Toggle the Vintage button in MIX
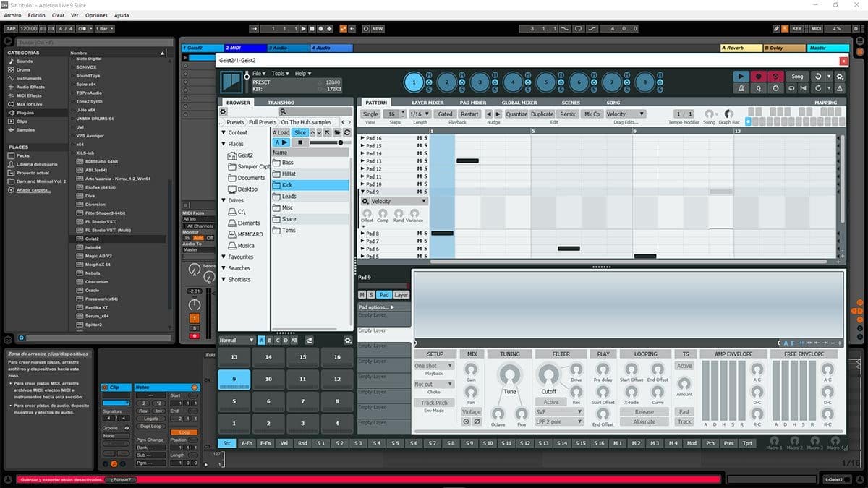This screenshot has width=868, height=488. [472, 412]
